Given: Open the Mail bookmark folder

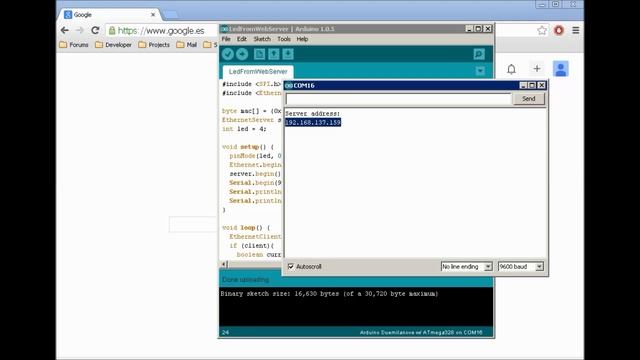Looking at the screenshot, I should point(187,45).
